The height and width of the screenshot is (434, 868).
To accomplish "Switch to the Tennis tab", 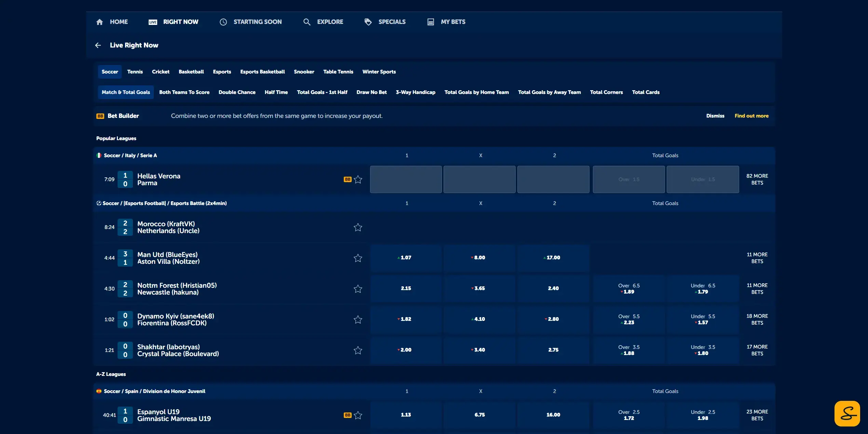I will [135, 72].
